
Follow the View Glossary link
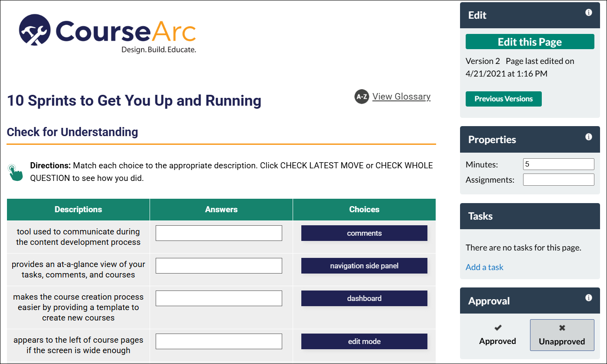pyautogui.click(x=401, y=97)
